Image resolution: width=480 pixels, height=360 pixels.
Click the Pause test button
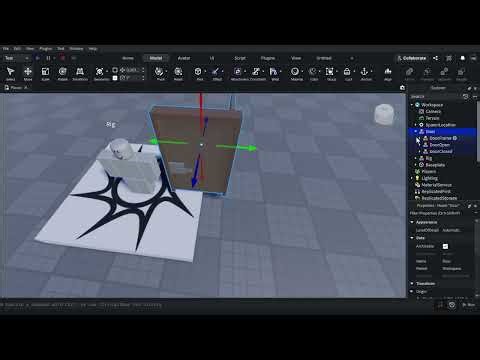tap(48, 58)
